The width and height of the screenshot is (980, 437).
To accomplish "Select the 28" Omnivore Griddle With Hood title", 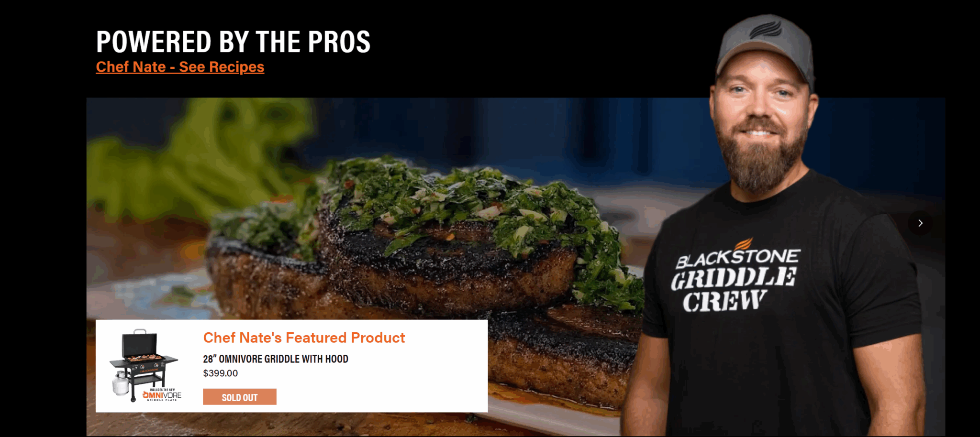I will [x=276, y=359].
